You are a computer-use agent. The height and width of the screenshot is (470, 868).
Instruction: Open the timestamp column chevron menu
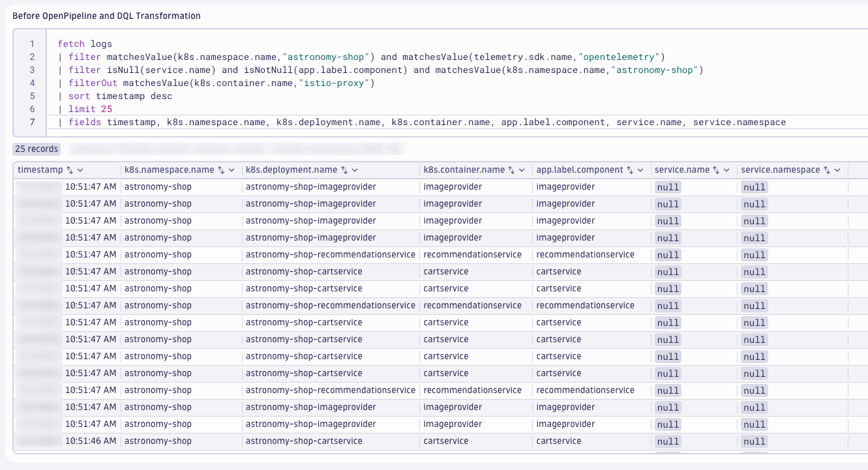tap(80, 170)
